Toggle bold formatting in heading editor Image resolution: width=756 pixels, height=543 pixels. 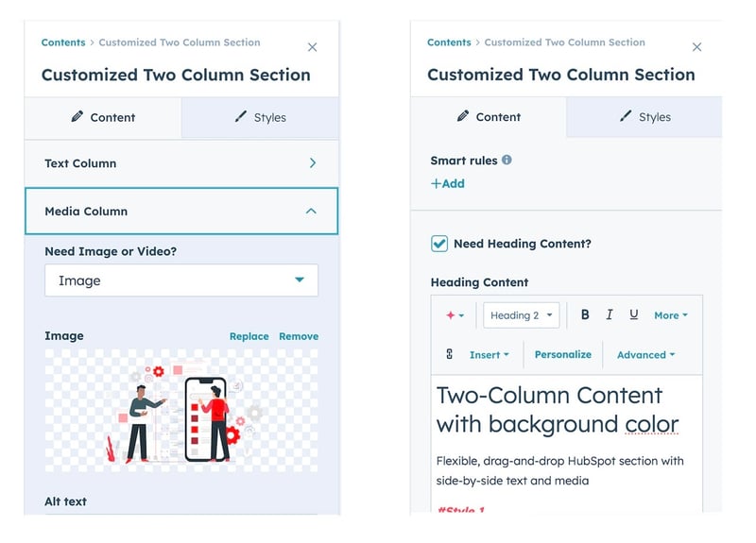coord(585,314)
